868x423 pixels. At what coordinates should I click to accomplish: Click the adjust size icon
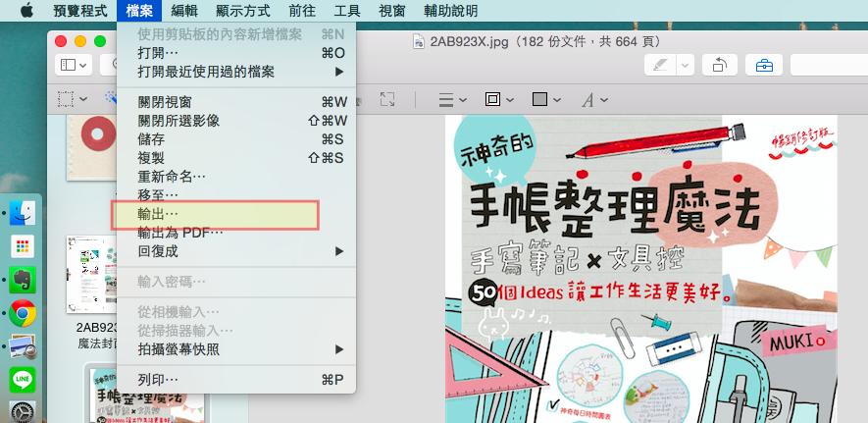point(387,99)
